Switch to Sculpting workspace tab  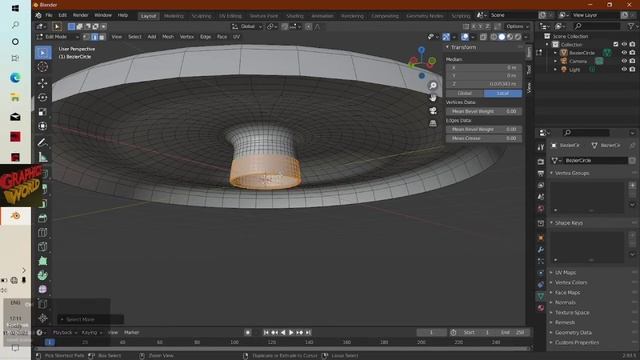click(201, 16)
